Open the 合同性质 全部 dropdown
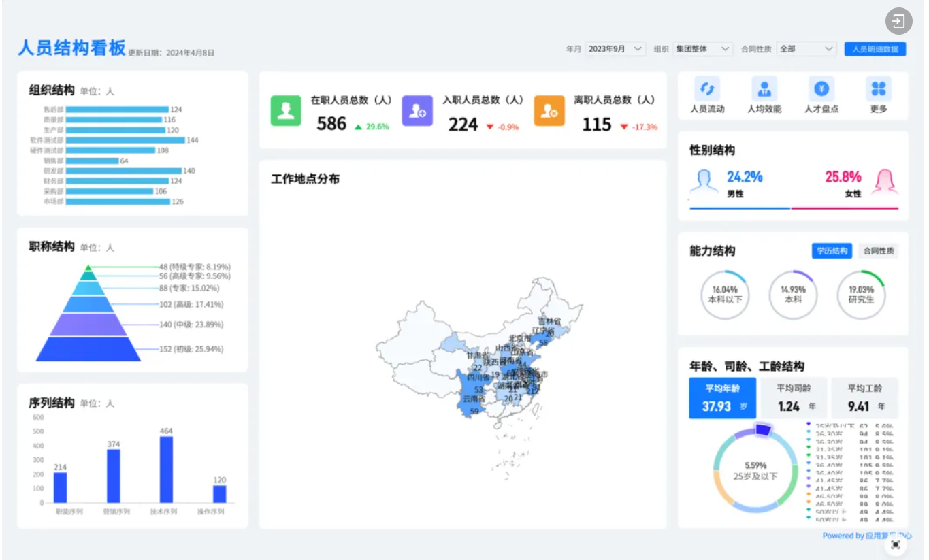Image resolution: width=929 pixels, height=560 pixels. coord(806,49)
